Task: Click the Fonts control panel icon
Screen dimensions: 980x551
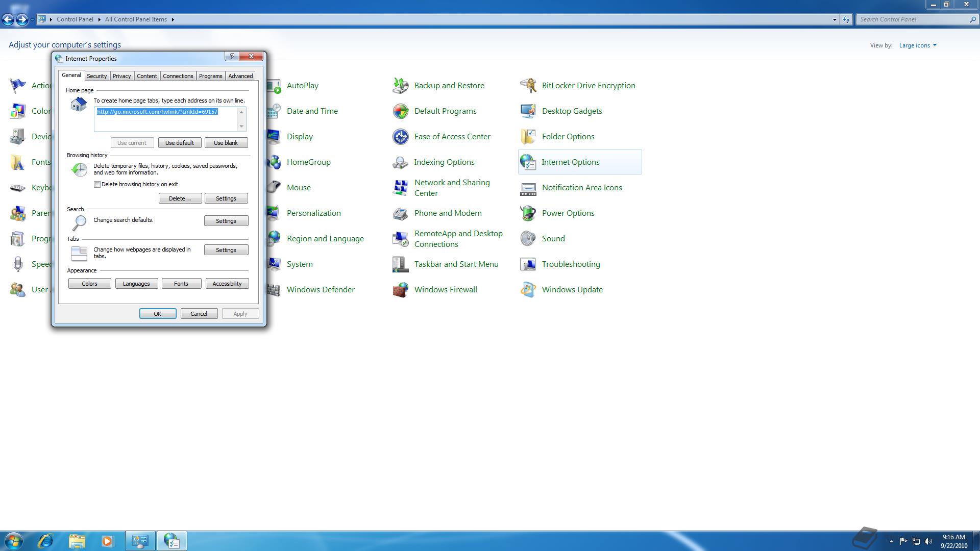Action: 18,162
